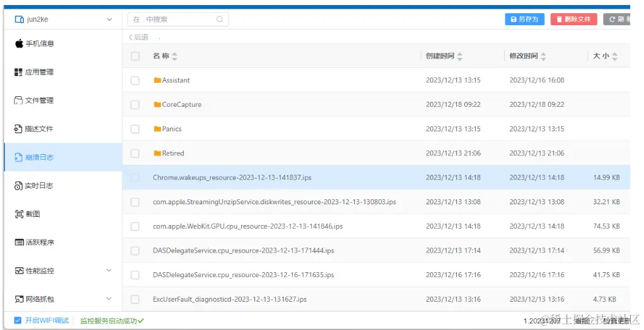Check the StreamingUnzipService row checkbox

[x=135, y=202]
